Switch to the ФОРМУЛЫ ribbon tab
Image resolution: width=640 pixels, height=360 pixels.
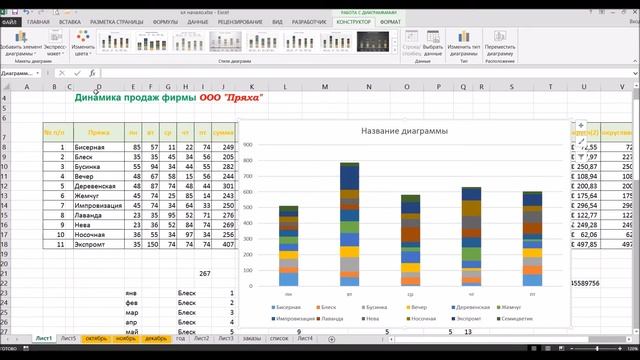tap(165, 22)
